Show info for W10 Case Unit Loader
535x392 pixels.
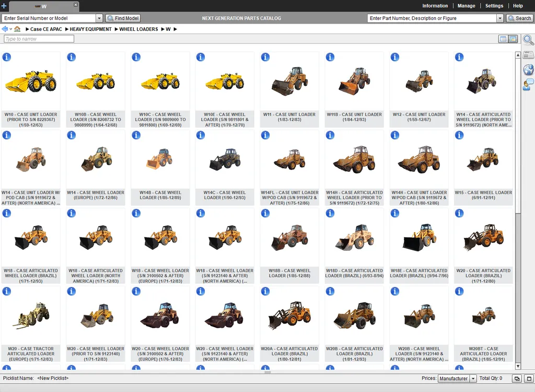(6, 57)
